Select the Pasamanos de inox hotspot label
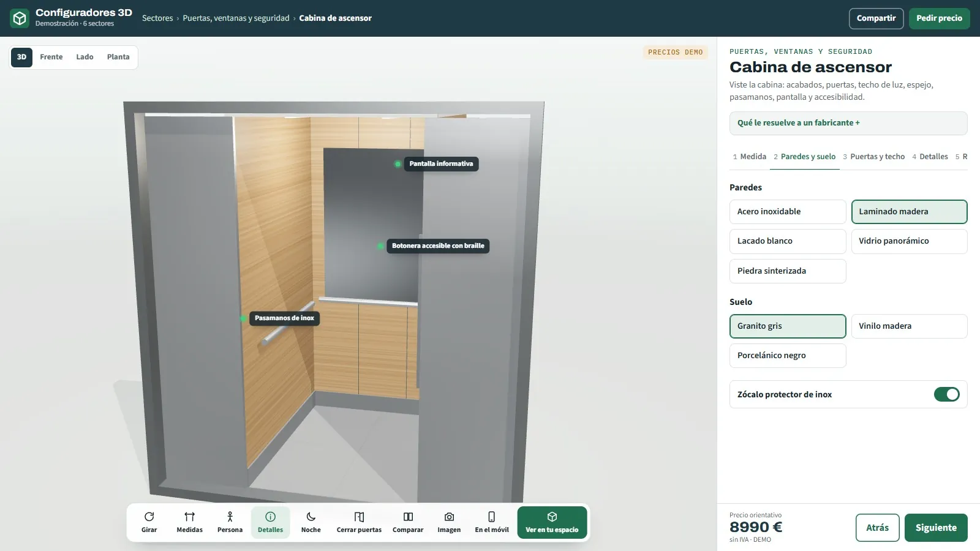 tap(284, 318)
